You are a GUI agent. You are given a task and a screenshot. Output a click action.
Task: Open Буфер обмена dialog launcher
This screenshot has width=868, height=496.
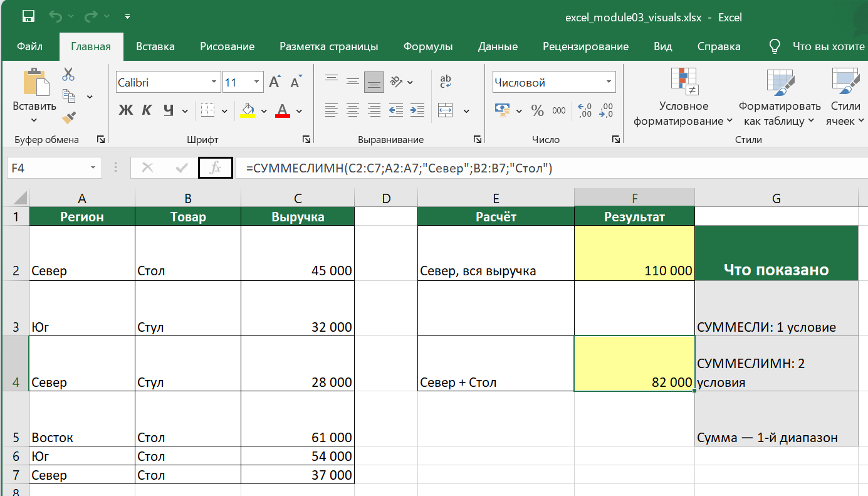pyautogui.click(x=100, y=139)
